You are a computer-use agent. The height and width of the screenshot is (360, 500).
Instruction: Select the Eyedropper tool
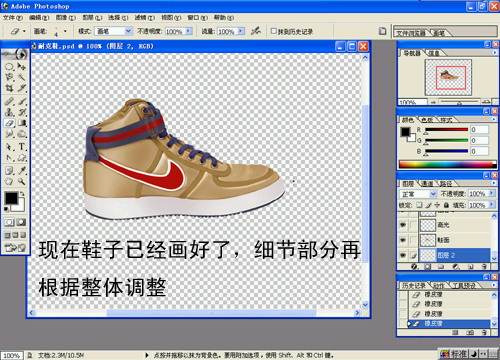22,171
